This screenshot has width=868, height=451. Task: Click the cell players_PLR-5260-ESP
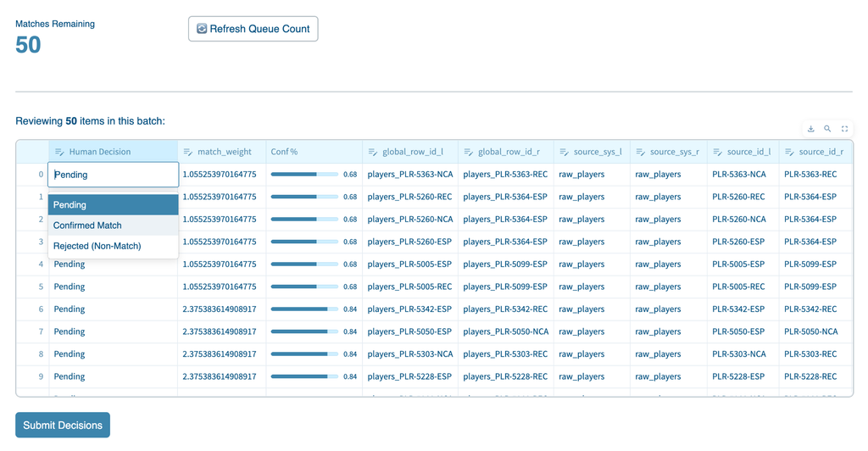[410, 242]
